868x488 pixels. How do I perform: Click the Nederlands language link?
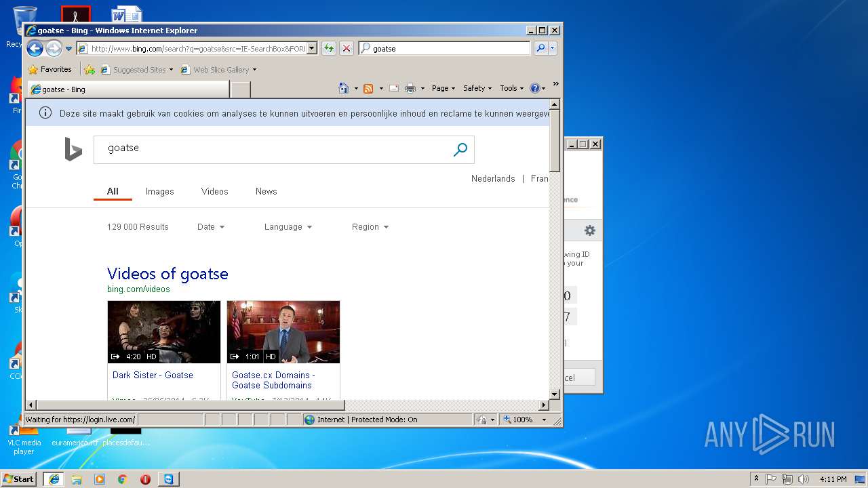click(493, 179)
